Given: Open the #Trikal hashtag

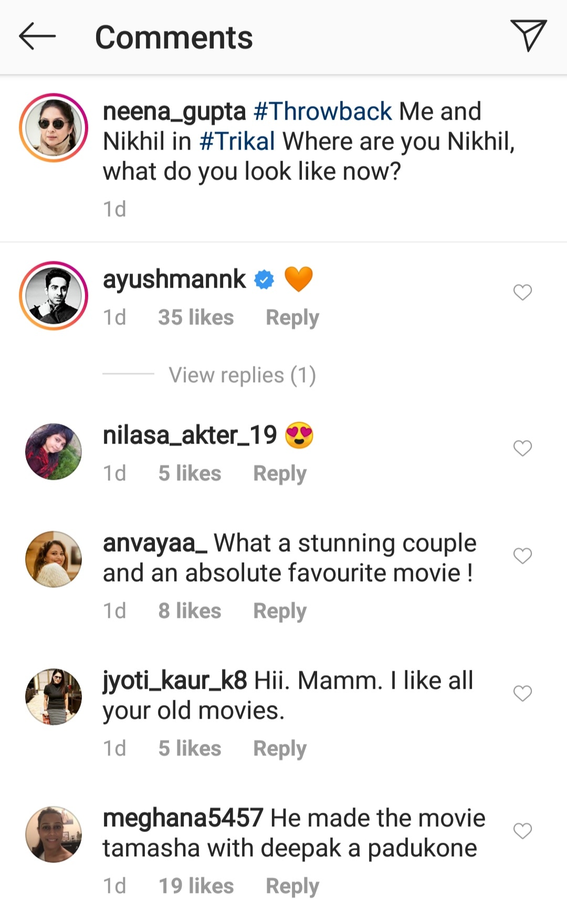Looking at the screenshot, I should [237, 141].
